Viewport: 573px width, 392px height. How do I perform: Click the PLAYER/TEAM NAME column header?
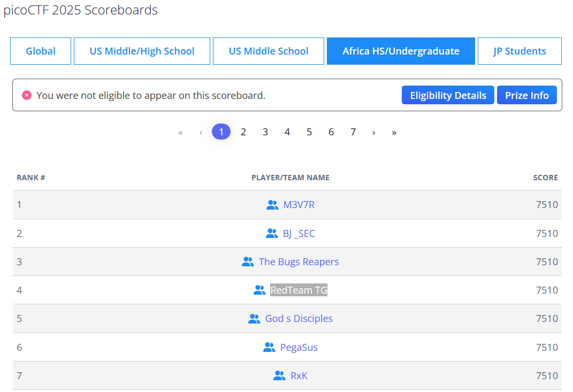point(291,178)
